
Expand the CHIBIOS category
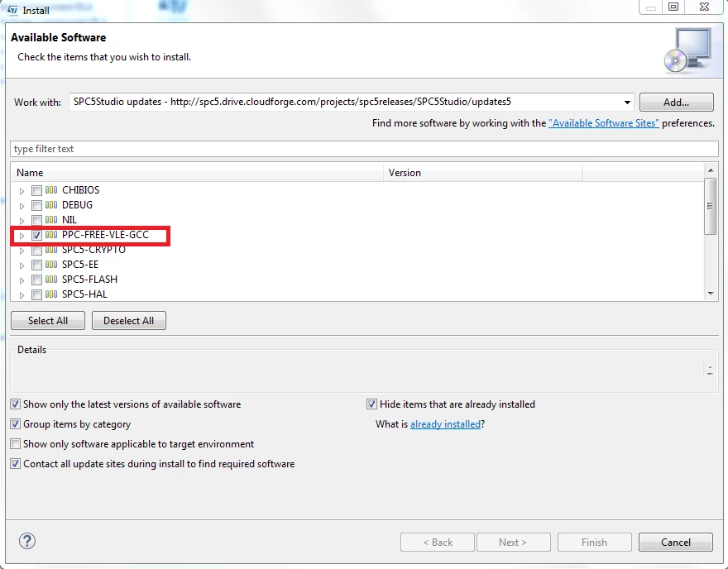pyautogui.click(x=22, y=191)
